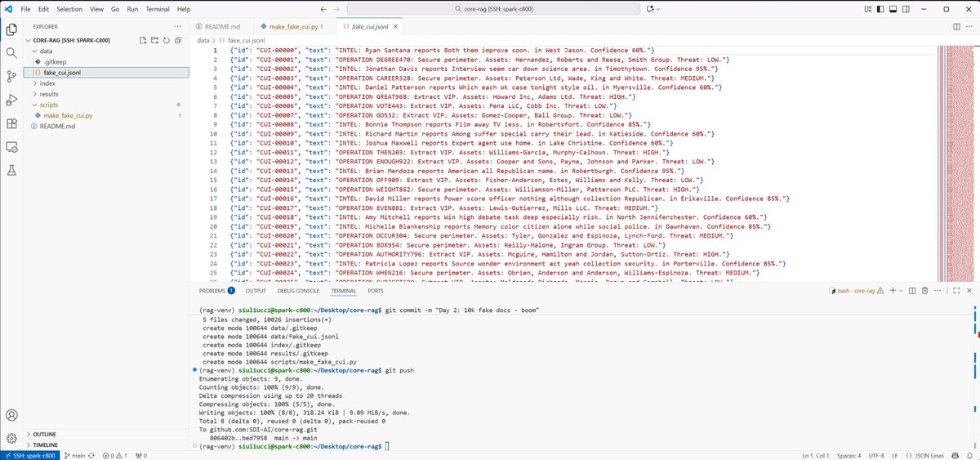Switch to the DEBUG CONSOLE panel tab
Image resolution: width=980 pixels, height=460 pixels.
click(x=298, y=290)
